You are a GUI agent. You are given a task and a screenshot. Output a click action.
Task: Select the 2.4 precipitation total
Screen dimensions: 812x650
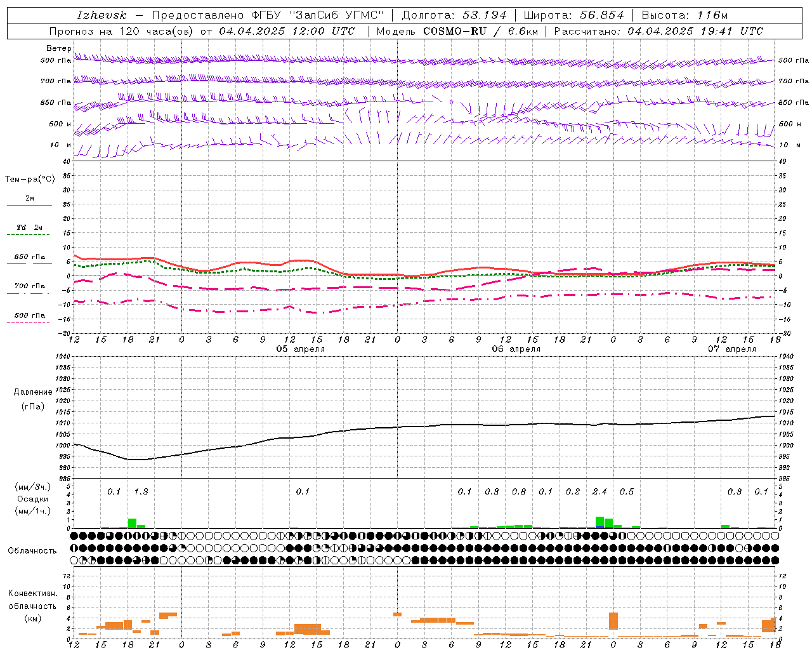pyautogui.click(x=599, y=491)
